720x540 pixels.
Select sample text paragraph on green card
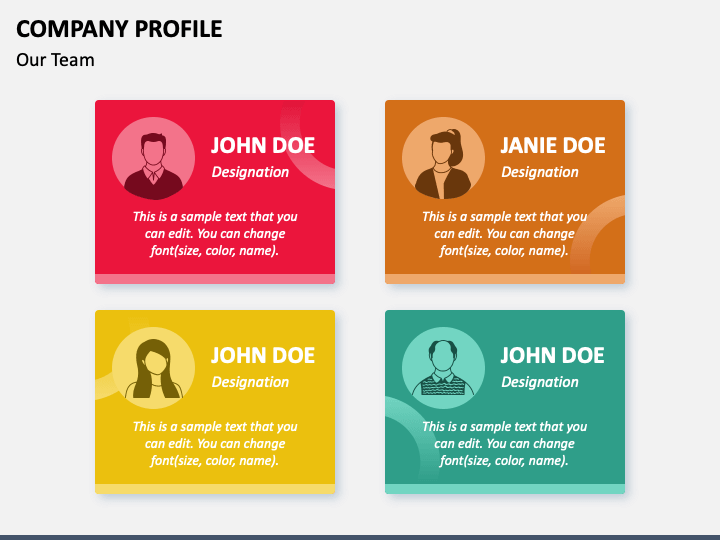coord(505,444)
